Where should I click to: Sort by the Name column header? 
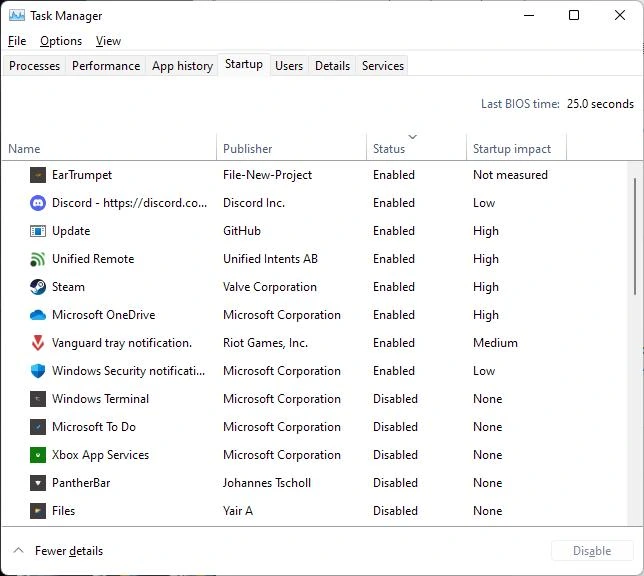(109, 147)
